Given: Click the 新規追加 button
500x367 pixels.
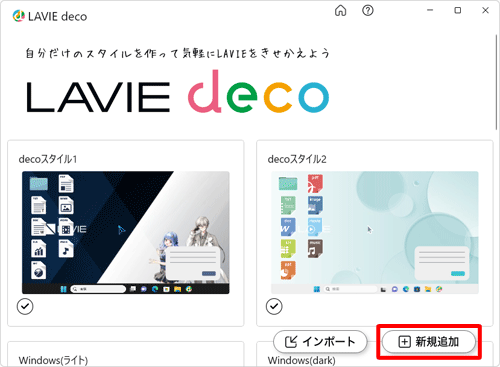Looking at the screenshot, I should [x=429, y=342].
